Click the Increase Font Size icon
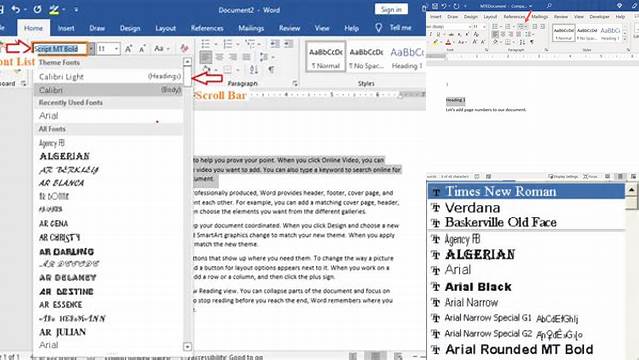The height and width of the screenshot is (360, 639). coord(128,49)
